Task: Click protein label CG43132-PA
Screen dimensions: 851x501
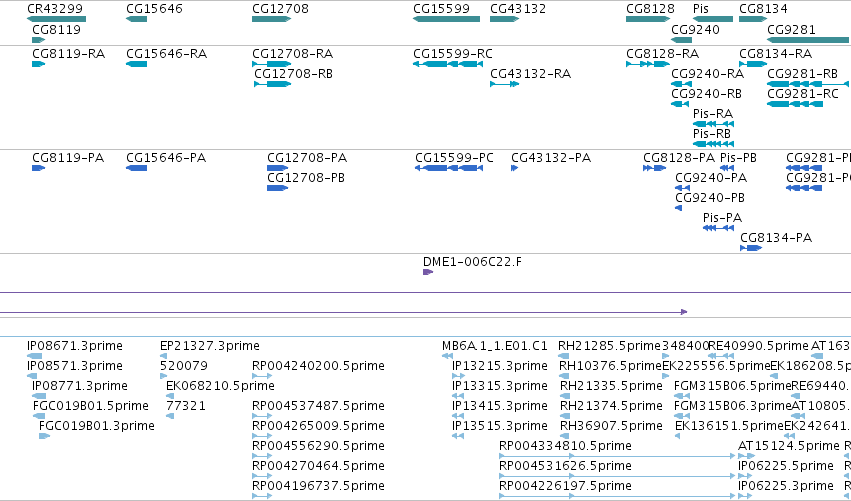Action: coord(551,158)
